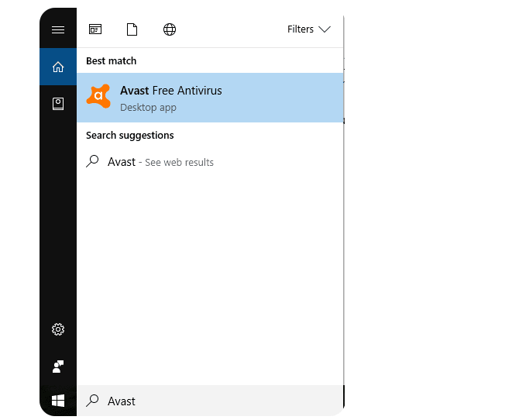Open the Filters label menu
This screenshot has height=420, width=512.
(300, 29)
